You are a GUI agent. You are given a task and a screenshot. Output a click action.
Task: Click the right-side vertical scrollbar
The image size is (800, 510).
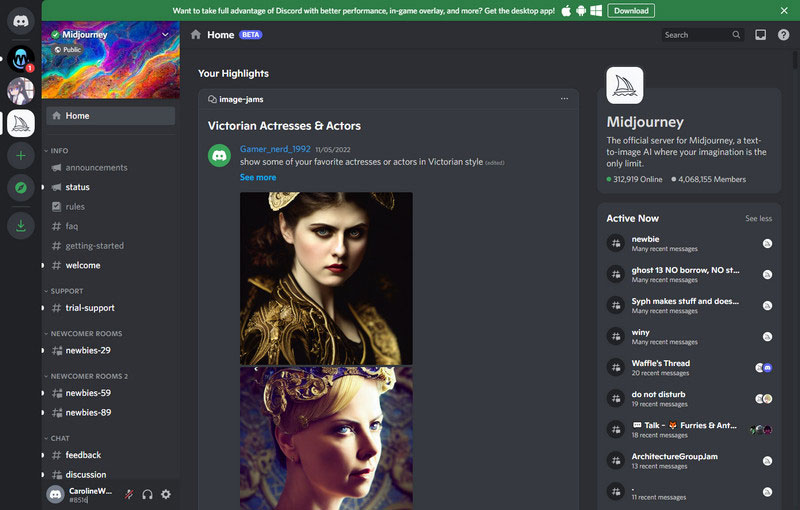coord(796,59)
